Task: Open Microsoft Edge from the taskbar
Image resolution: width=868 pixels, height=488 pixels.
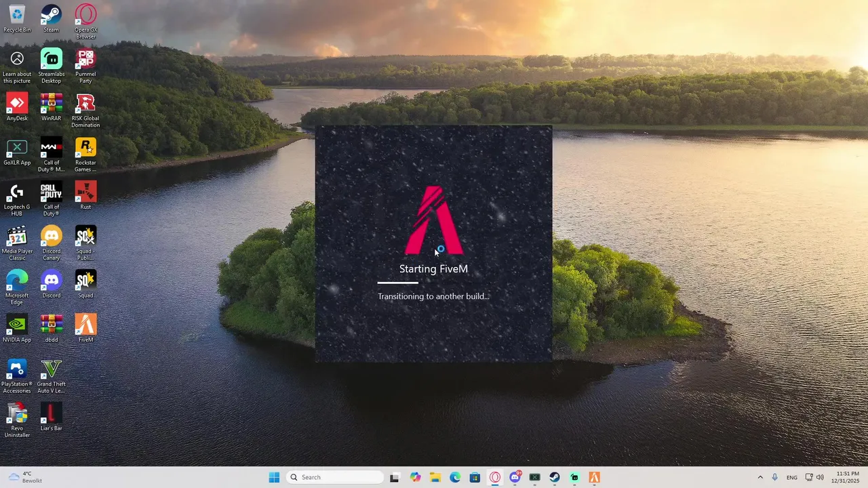Action: [x=455, y=477]
